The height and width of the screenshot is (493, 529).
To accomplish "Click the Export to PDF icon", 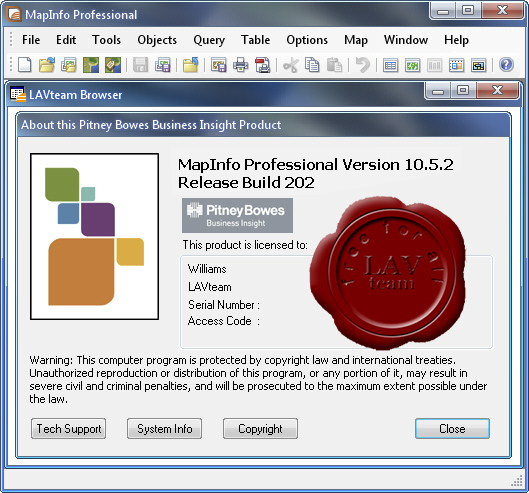I will click(262, 65).
